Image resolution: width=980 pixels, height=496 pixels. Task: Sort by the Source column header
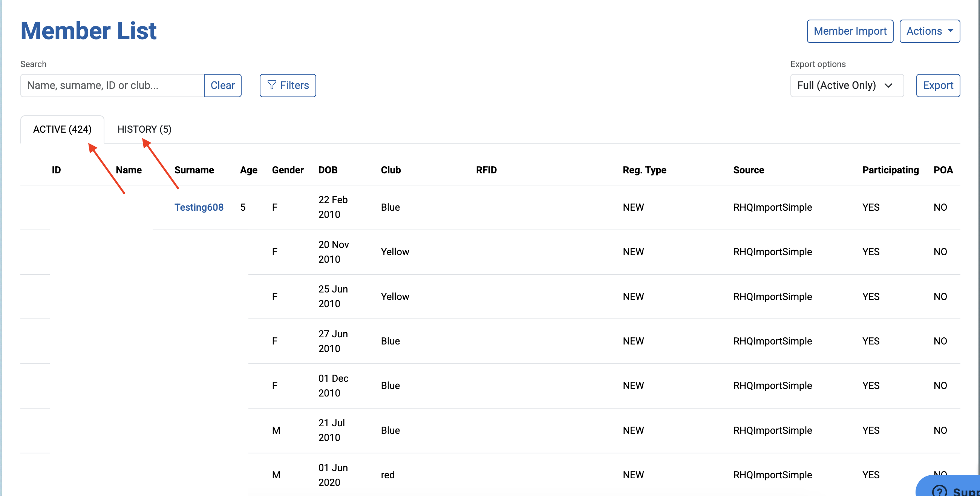coord(748,170)
